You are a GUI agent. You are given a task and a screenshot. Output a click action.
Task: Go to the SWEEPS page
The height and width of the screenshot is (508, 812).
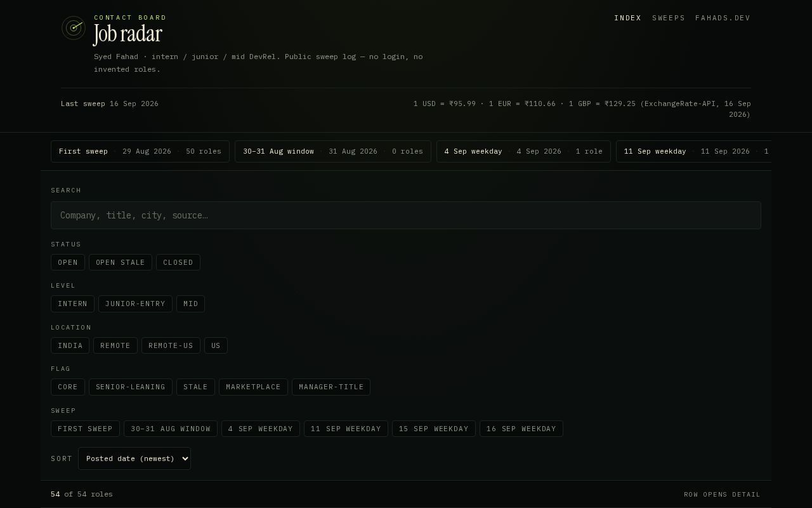coord(669,18)
